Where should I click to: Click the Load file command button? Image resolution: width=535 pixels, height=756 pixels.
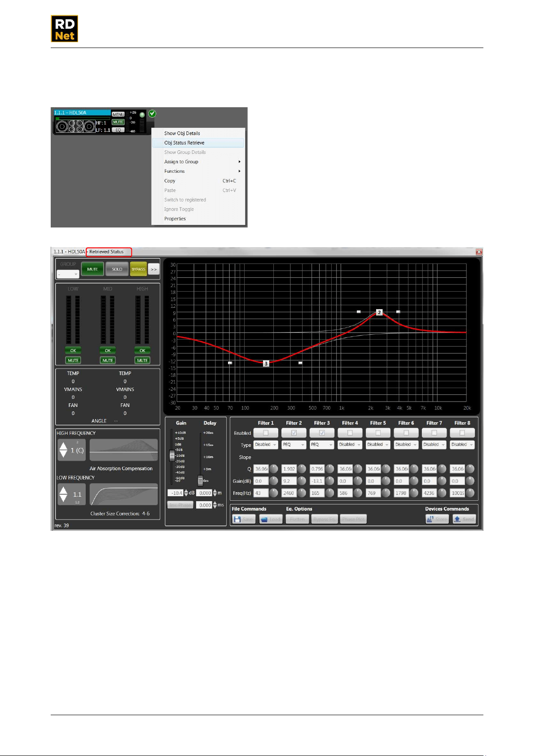[271, 519]
